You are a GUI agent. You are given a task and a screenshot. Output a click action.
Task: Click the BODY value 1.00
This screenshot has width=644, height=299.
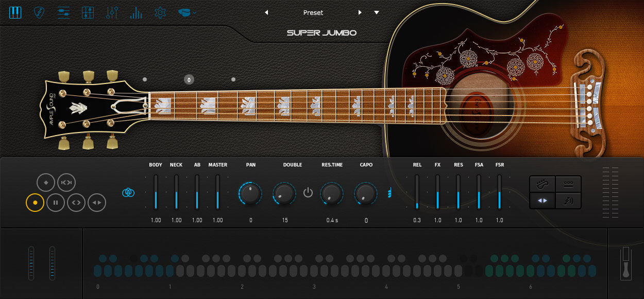(156, 220)
